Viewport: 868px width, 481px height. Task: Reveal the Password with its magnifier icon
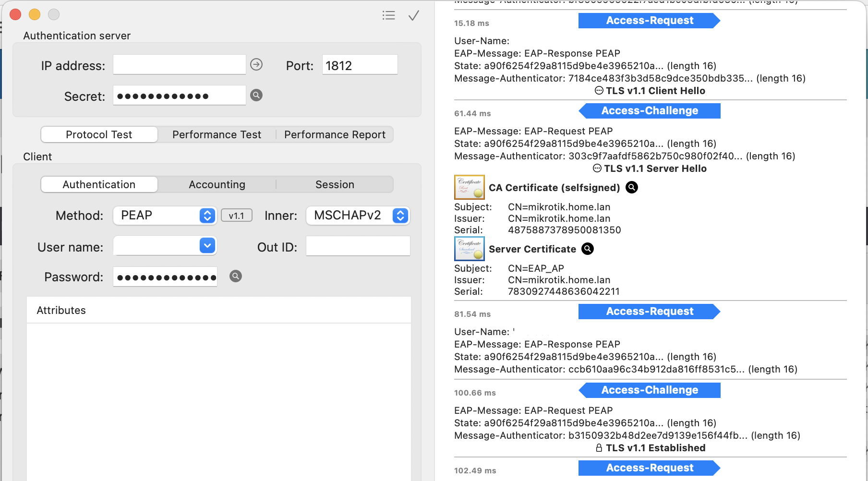(x=235, y=276)
